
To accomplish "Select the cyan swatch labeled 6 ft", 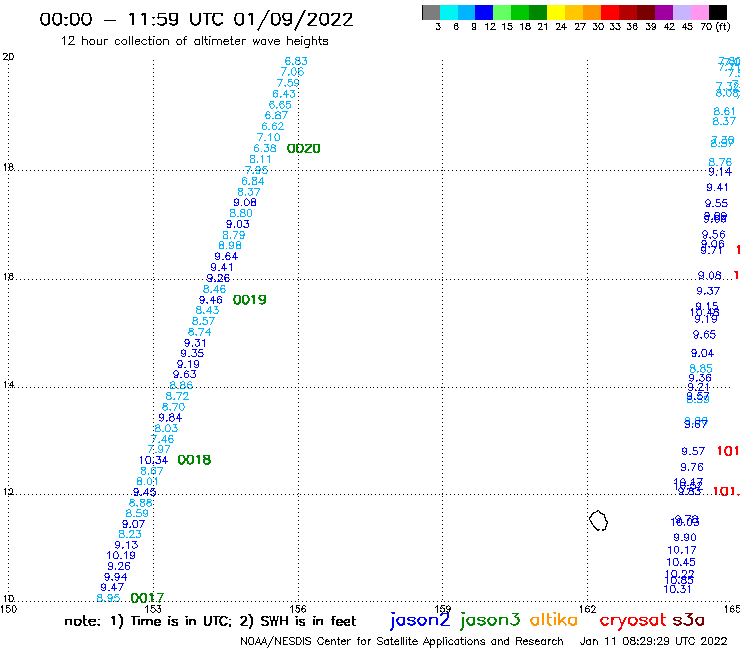I will [449, 12].
